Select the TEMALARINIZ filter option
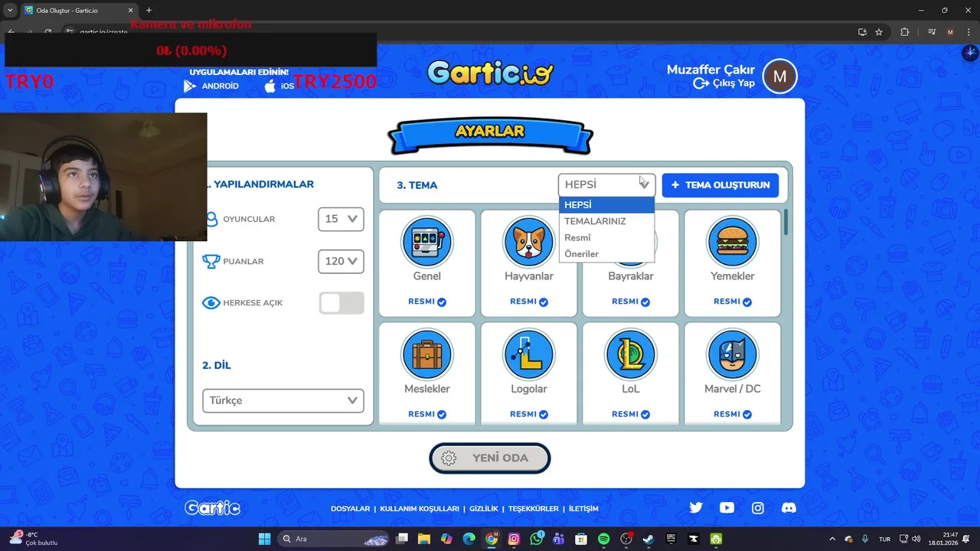 click(x=607, y=221)
